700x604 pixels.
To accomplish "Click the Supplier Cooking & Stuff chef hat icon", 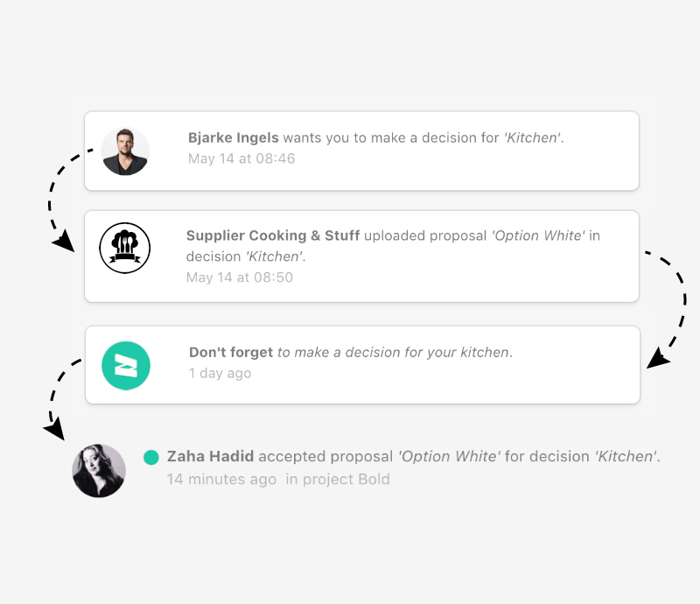I will point(125,248).
